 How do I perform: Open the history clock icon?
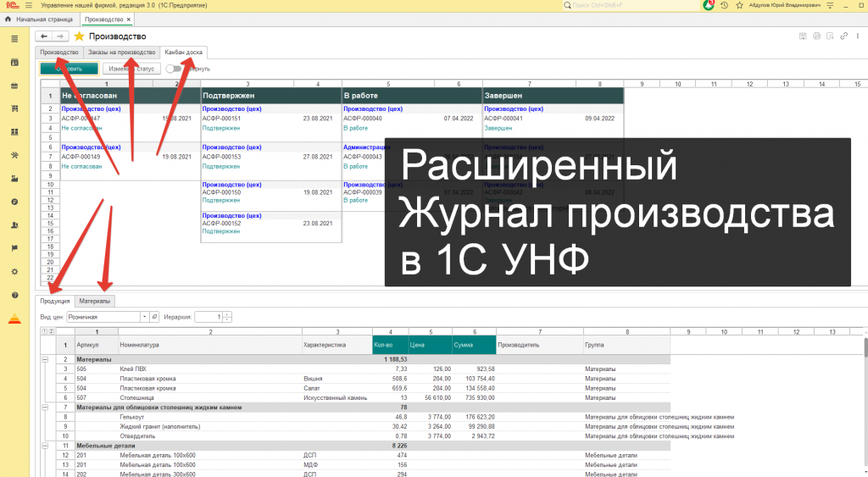pyautogui.click(x=724, y=5)
